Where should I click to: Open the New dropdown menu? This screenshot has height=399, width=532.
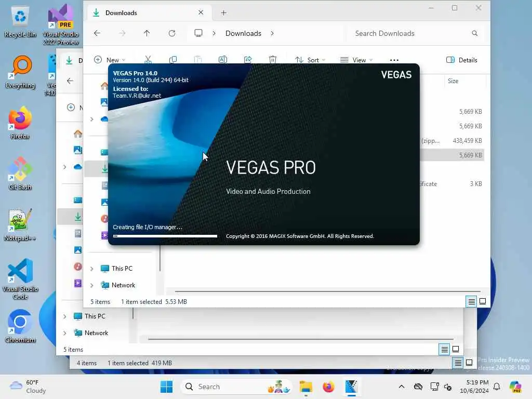[110, 60]
